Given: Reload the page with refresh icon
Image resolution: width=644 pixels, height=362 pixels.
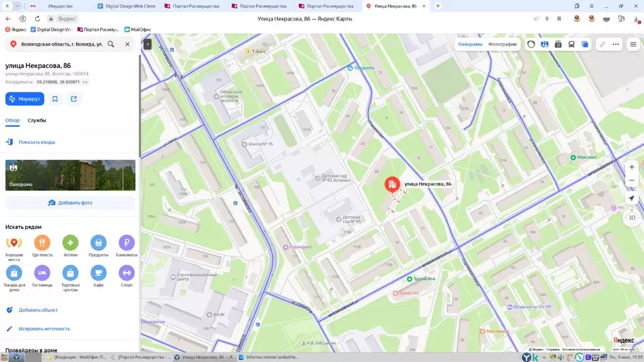Looking at the screenshot, I should 37,19.
